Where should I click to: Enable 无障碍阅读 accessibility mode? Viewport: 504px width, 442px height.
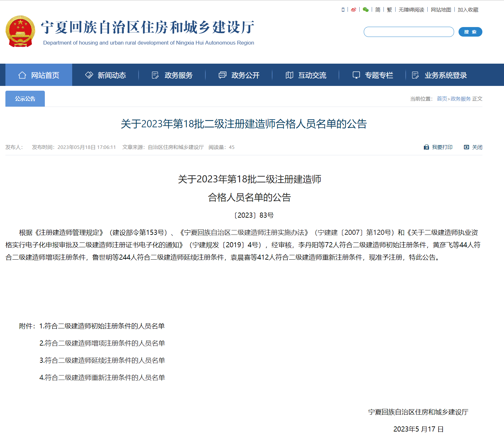click(x=411, y=10)
